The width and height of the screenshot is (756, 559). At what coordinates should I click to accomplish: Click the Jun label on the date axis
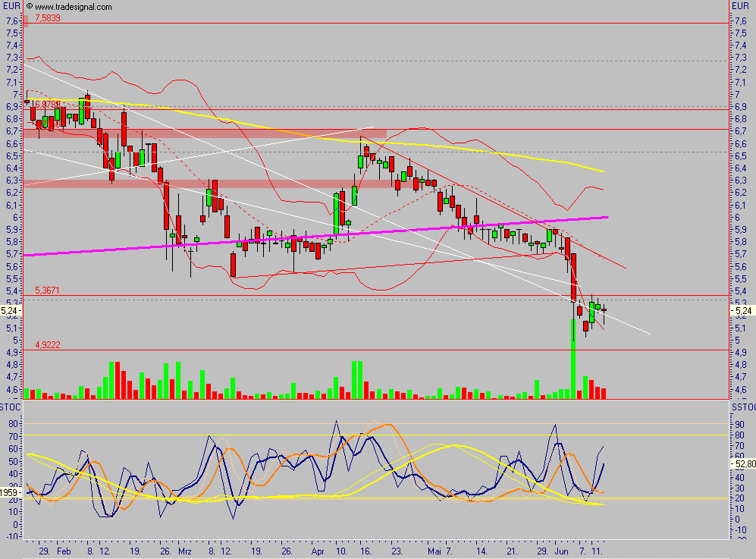coord(563,551)
